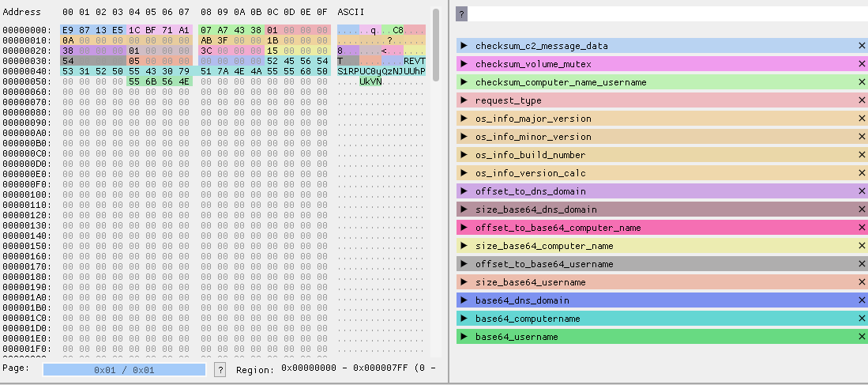Click the question mark icon above bookmarks
This screenshot has height=385, width=868.
point(461,13)
